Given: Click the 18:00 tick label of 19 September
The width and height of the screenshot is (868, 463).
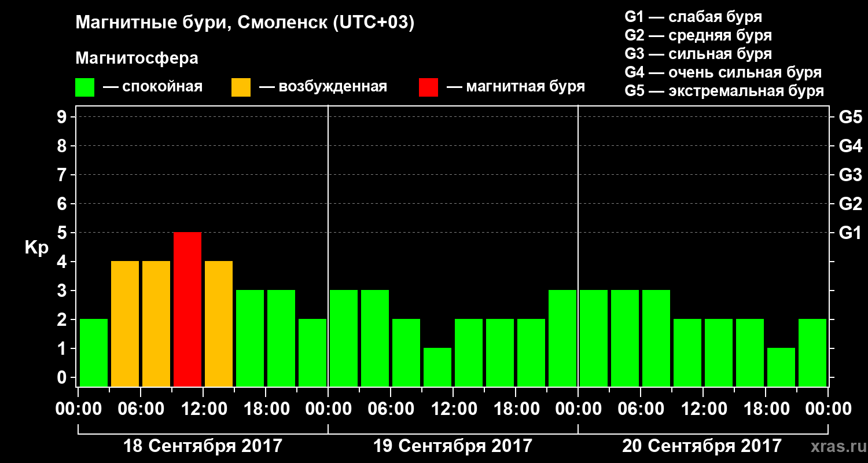Looking at the screenshot, I should coord(516,409).
